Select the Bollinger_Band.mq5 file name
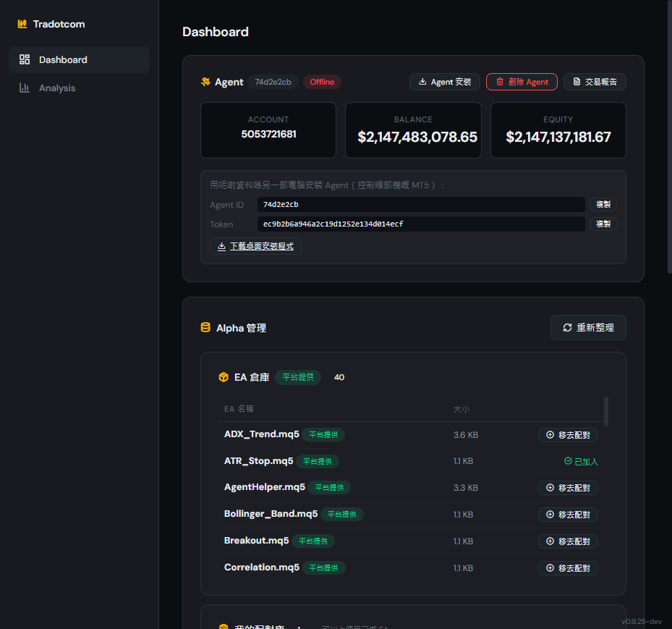Screen dimensions: 672x629 (271, 514)
